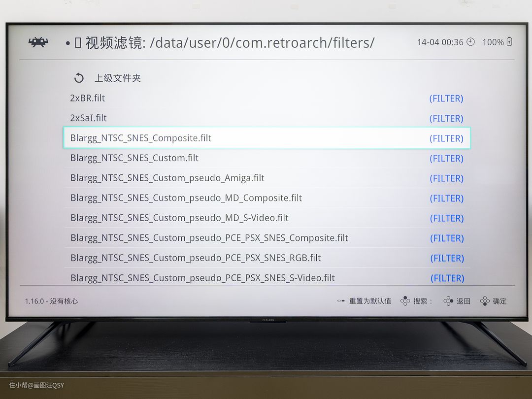Pick Blargg_NTSC_SNES_Custom_pseudo_Amiga.filt
This screenshot has width=532, height=399.
pyautogui.click(x=266, y=178)
